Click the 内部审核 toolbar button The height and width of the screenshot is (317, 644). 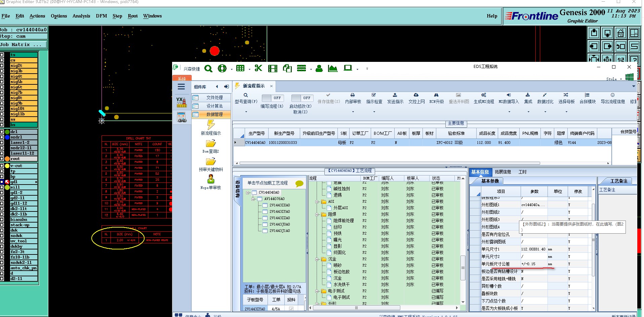pyautogui.click(x=353, y=99)
